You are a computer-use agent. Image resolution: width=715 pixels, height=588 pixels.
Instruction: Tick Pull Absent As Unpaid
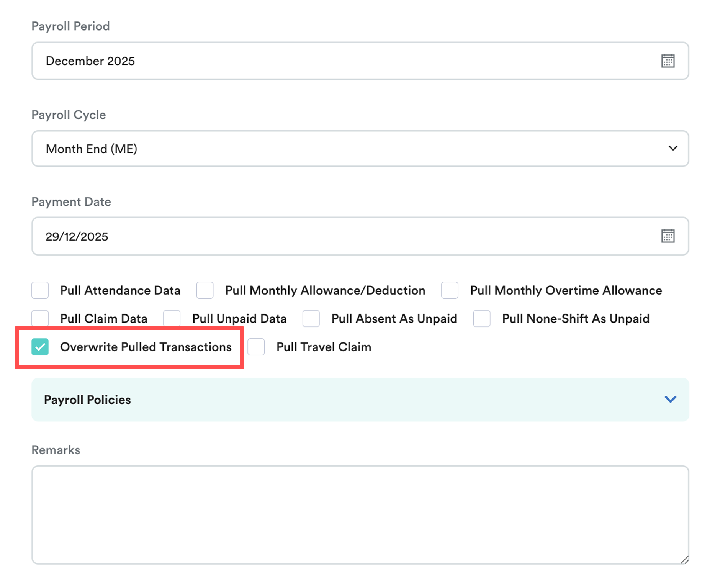click(x=311, y=319)
